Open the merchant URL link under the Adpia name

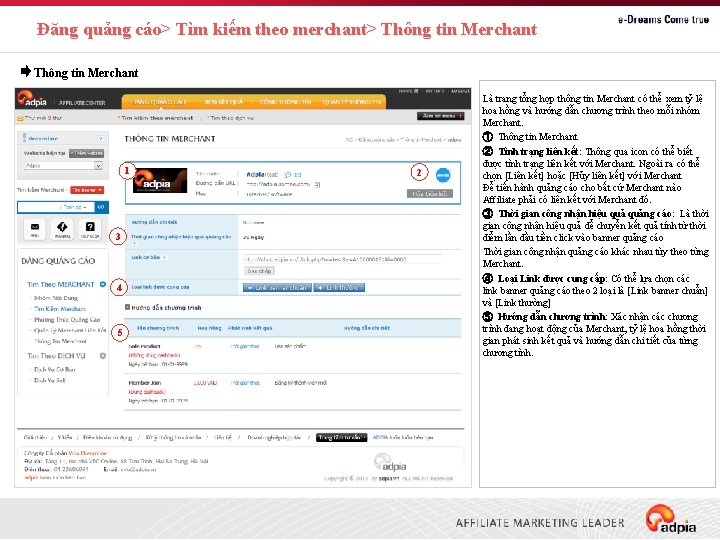(278, 184)
